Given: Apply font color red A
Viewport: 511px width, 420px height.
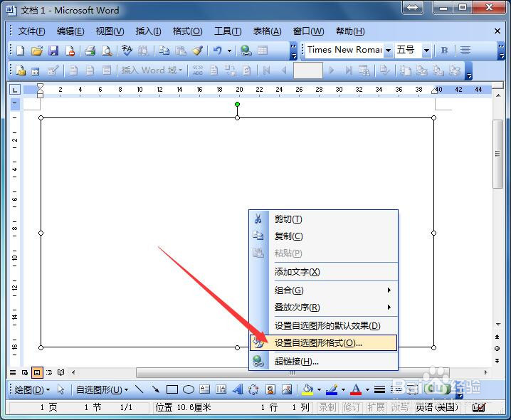Looking at the screenshot, I should coord(356,389).
